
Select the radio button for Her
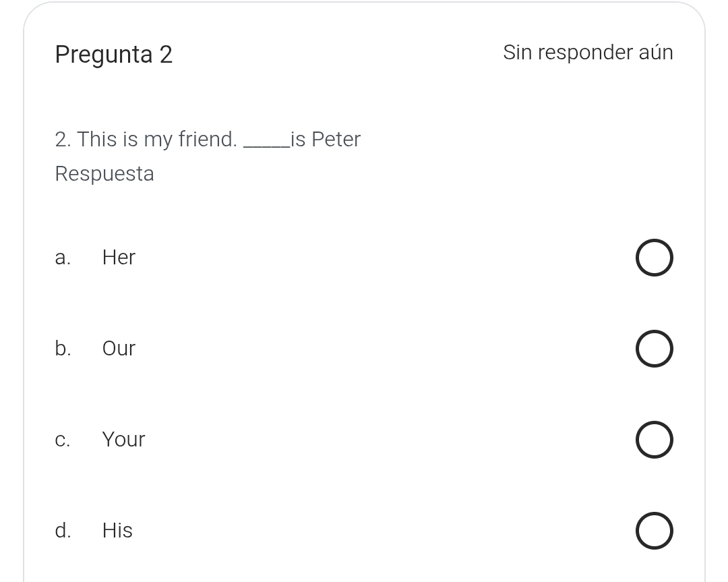coord(654,258)
